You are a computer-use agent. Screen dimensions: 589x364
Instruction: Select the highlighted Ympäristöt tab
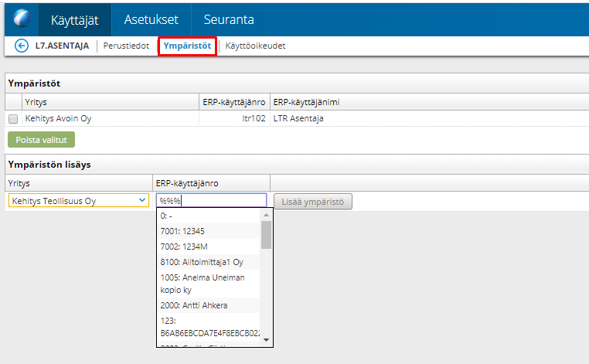coord(187,46)
